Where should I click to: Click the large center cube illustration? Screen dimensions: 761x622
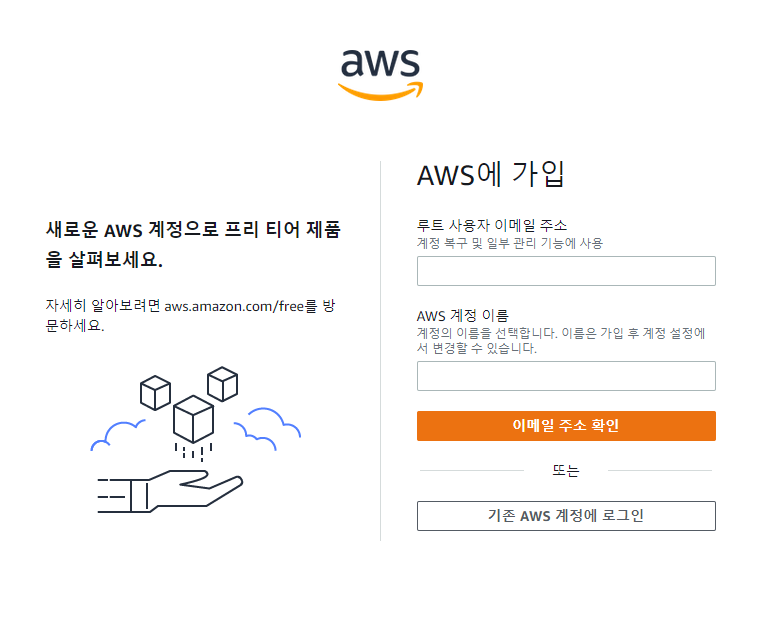[193, 419]
